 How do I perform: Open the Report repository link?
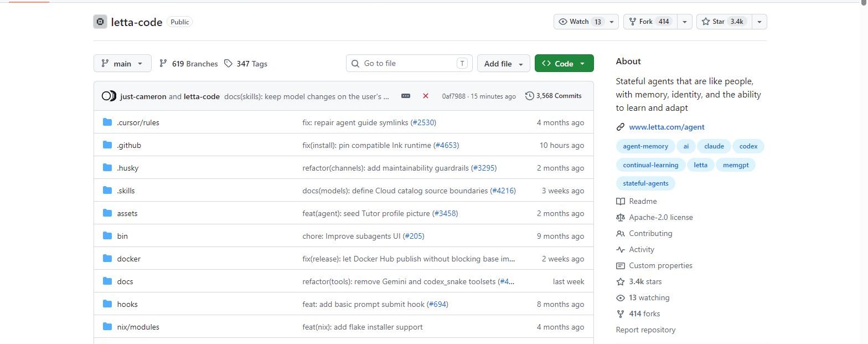[x=645, y=330]
